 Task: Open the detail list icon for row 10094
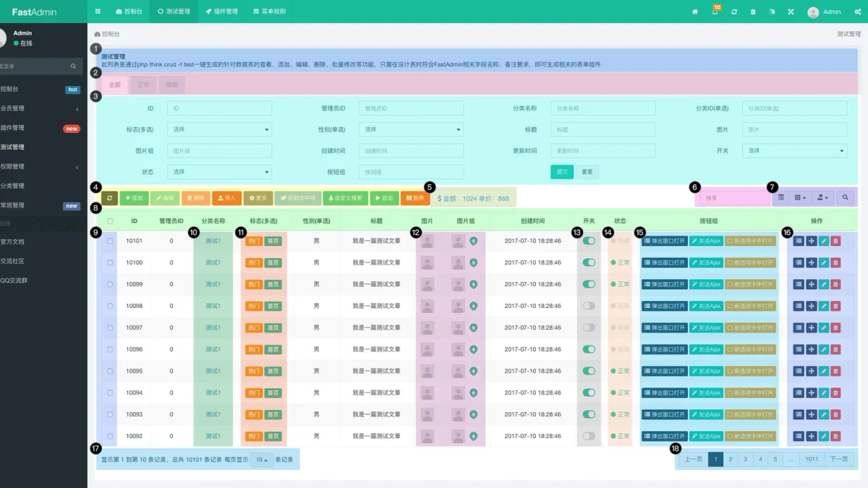coord(799,393)
